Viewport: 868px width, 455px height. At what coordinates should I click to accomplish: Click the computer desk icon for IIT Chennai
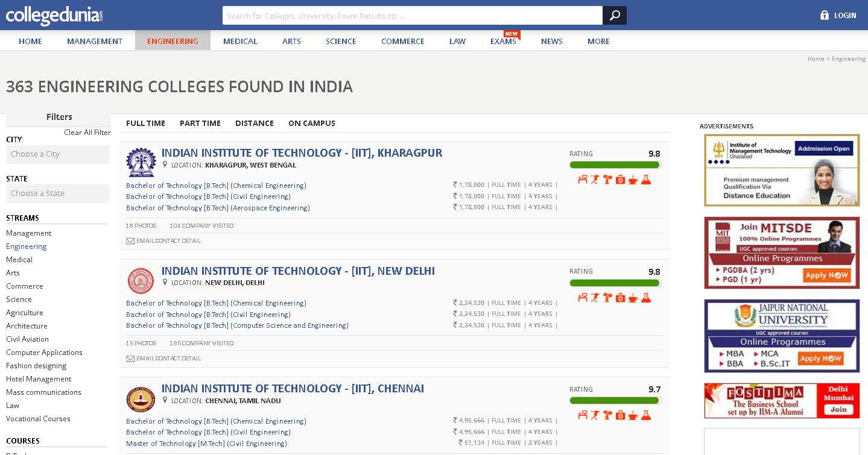583,415
